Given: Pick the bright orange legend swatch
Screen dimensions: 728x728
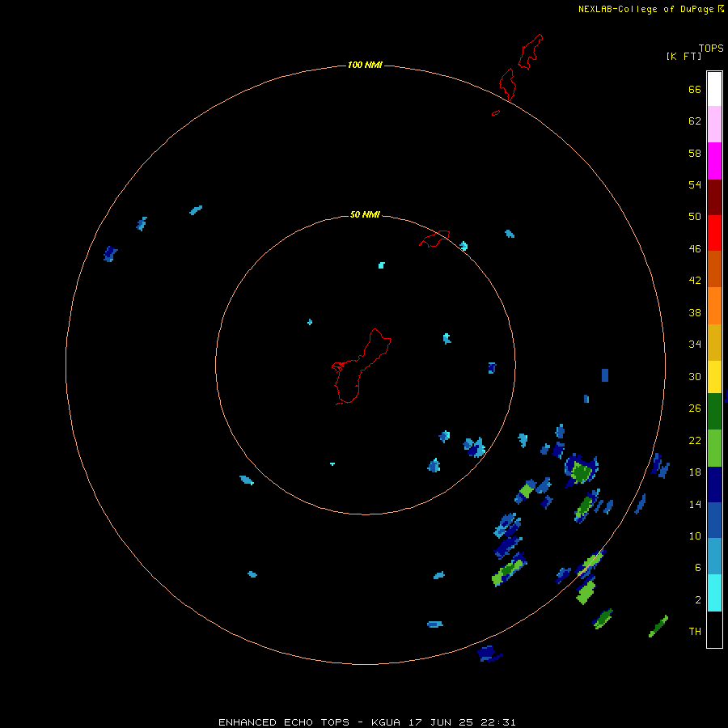Looking at the screenshot, I should click(714, 305).
